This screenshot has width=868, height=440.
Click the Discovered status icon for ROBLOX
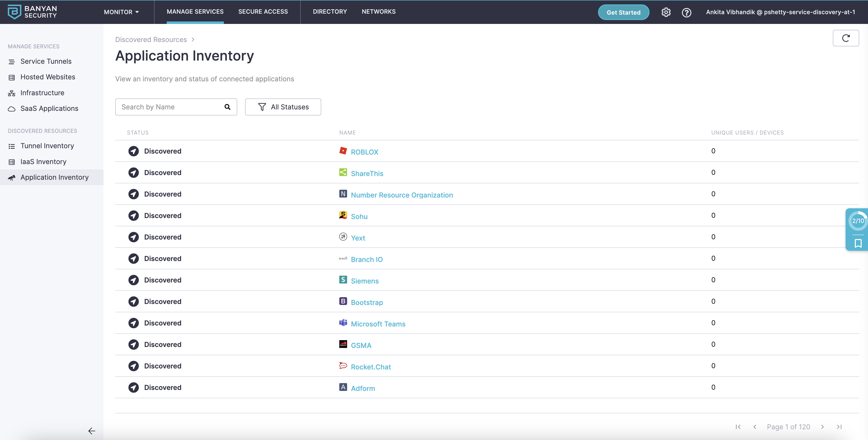click(x=134, y=151)
